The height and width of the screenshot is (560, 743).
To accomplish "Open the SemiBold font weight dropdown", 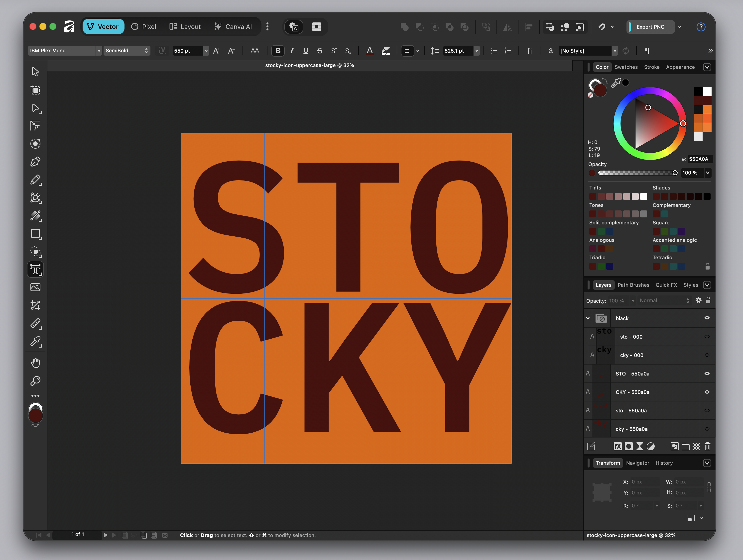I will (127, 51).
